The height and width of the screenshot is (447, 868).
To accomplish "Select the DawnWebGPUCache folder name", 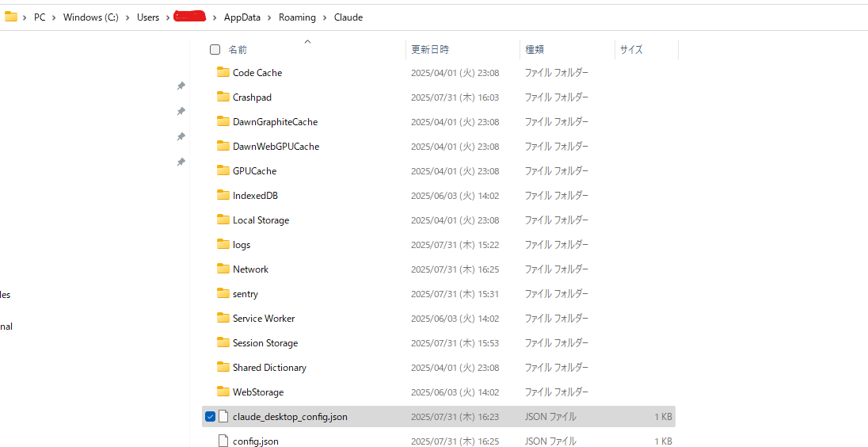I will 276,147.
